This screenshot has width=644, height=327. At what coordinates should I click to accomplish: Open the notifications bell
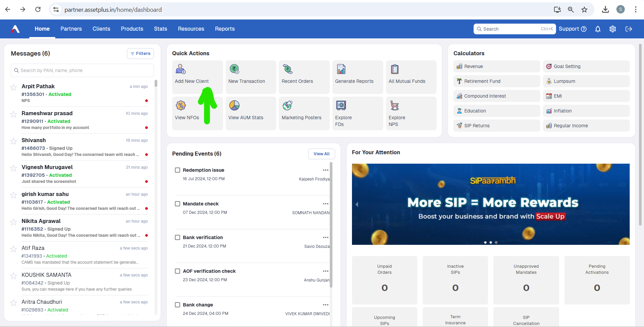(598, 29)
